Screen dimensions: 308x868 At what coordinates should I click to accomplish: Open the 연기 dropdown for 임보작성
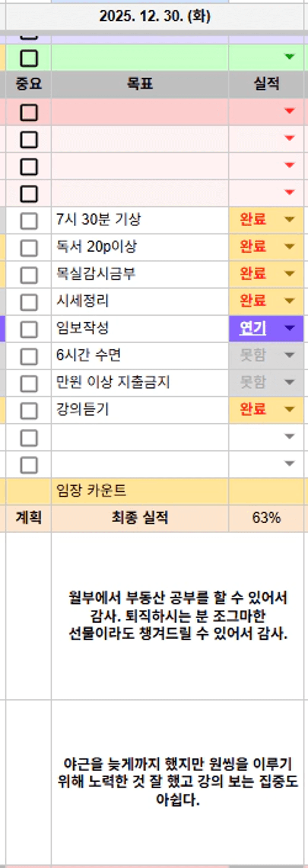[x=289, y=328]
